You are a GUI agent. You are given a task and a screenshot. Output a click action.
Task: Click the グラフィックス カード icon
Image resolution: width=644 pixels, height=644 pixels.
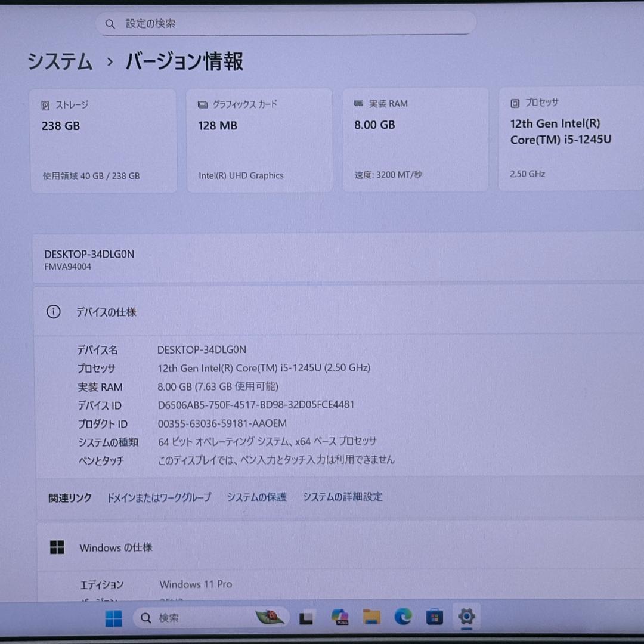tap(202, 104)
